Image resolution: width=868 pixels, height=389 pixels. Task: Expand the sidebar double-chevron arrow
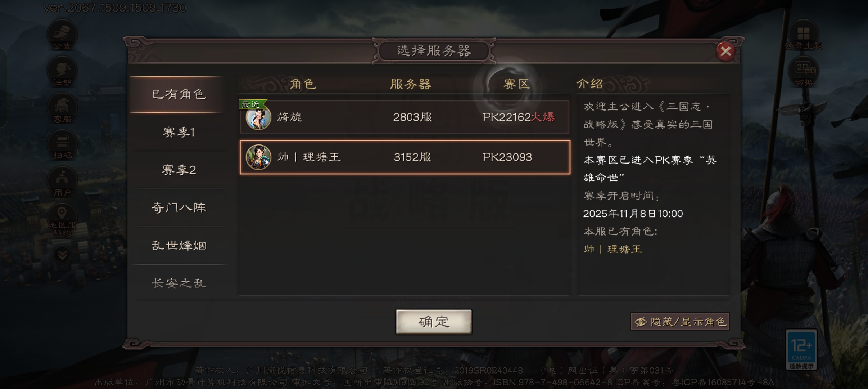coord(62,255)
